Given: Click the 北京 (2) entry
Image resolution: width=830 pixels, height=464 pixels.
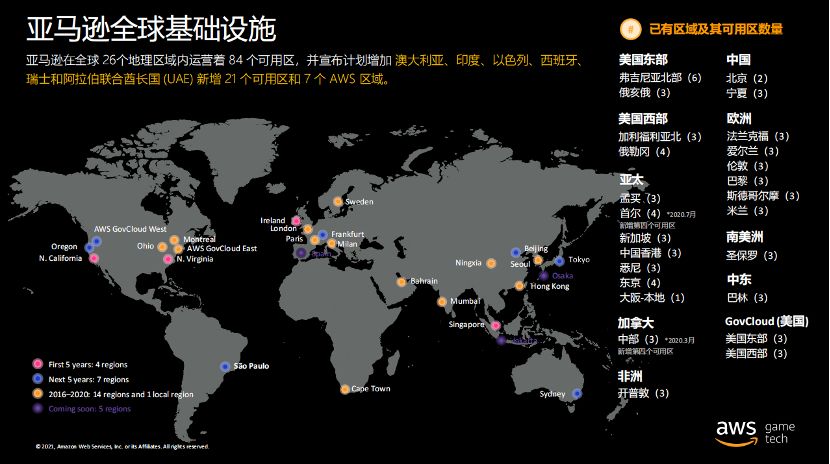Looking at the screenshot, I should [747, 78].
